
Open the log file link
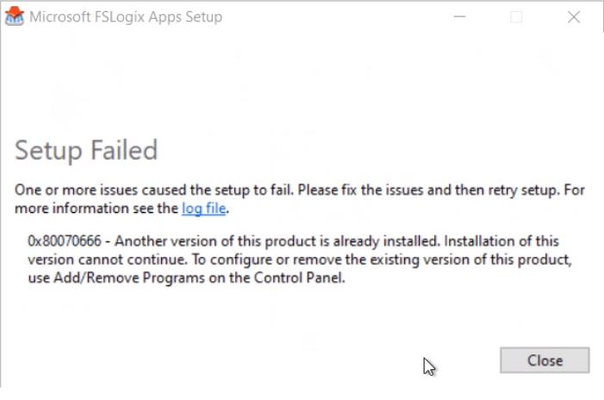(204, 208)
